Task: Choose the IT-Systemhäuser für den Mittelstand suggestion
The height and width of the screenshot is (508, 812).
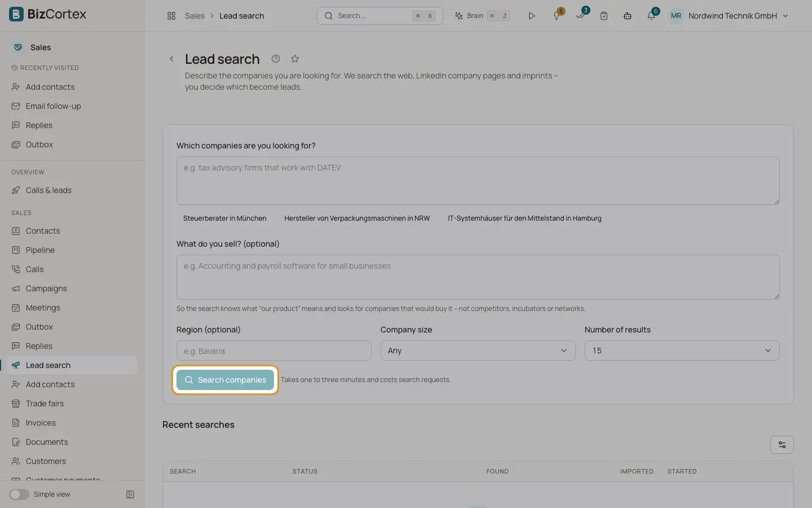Action: click(x=524, y=218)
